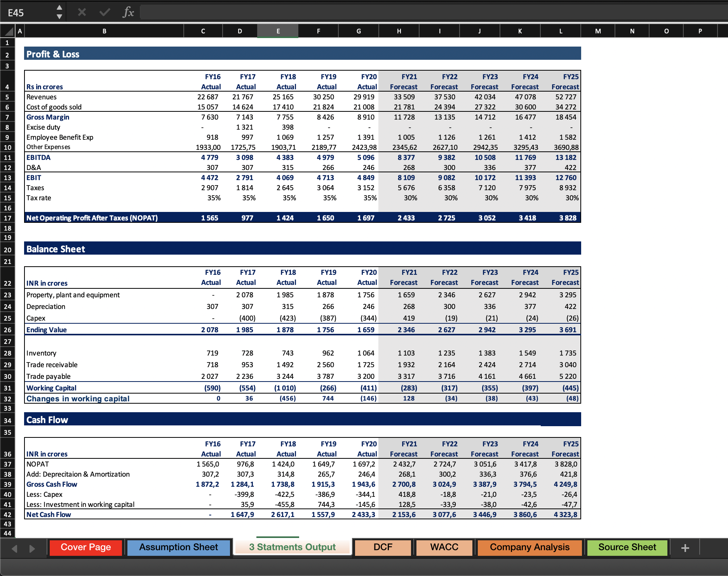Image resolution: width=728 pixels, height=576 pixels.
Task: Click Trade receivable FY19 value 2 560
Action: point(326,365)
